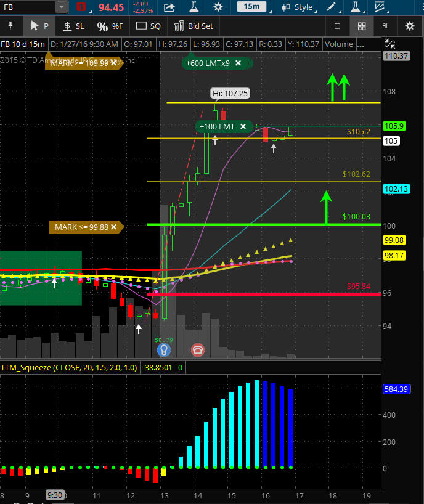Click the TTM_Squeeze study title
Screen dimensions: 424x504
click(x=69, y=367)
